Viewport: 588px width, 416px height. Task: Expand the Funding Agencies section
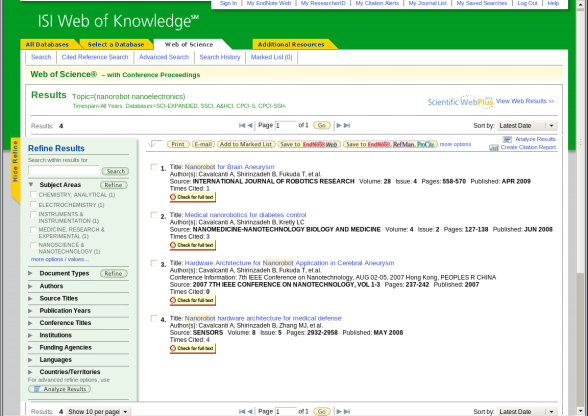click(30, 348)
